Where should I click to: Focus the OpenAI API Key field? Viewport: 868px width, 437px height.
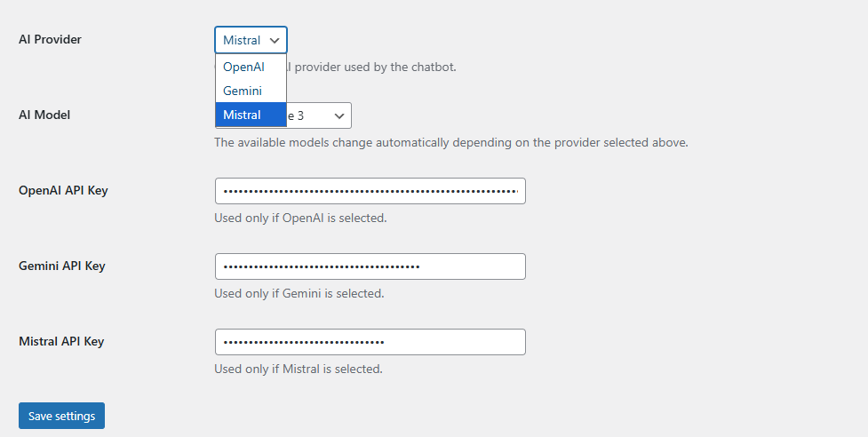pos(370,191)
